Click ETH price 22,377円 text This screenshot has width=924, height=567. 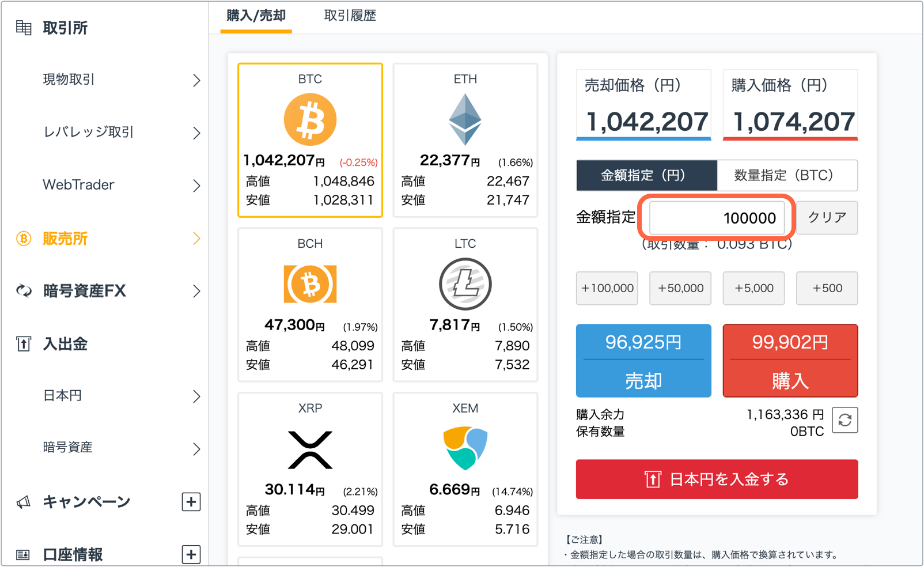coord(449,160)
